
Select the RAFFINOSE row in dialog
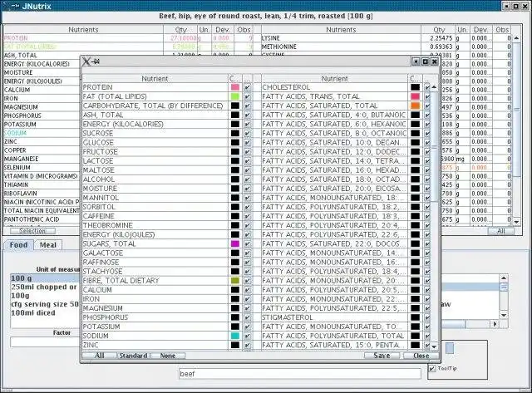(x=155, y=262)
